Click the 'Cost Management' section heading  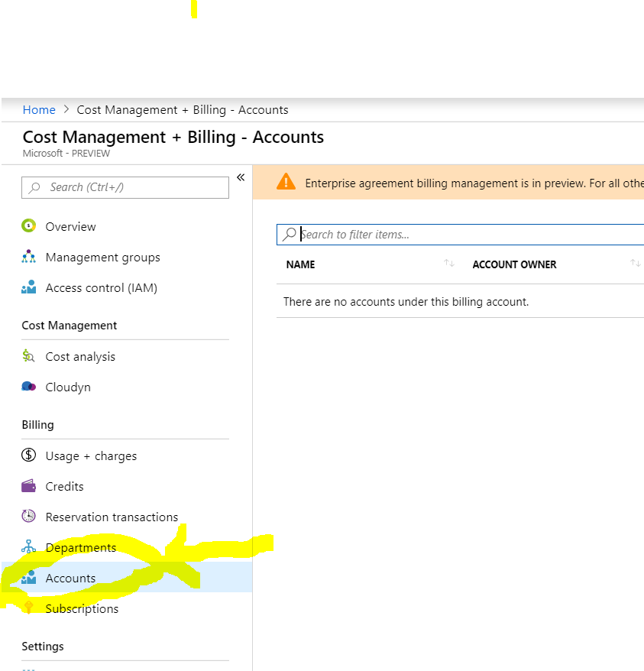70,326
